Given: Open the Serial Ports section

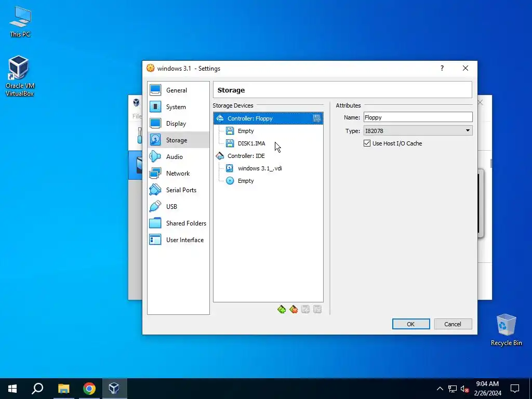Looking at the screenshot, I should coord(178,190).
